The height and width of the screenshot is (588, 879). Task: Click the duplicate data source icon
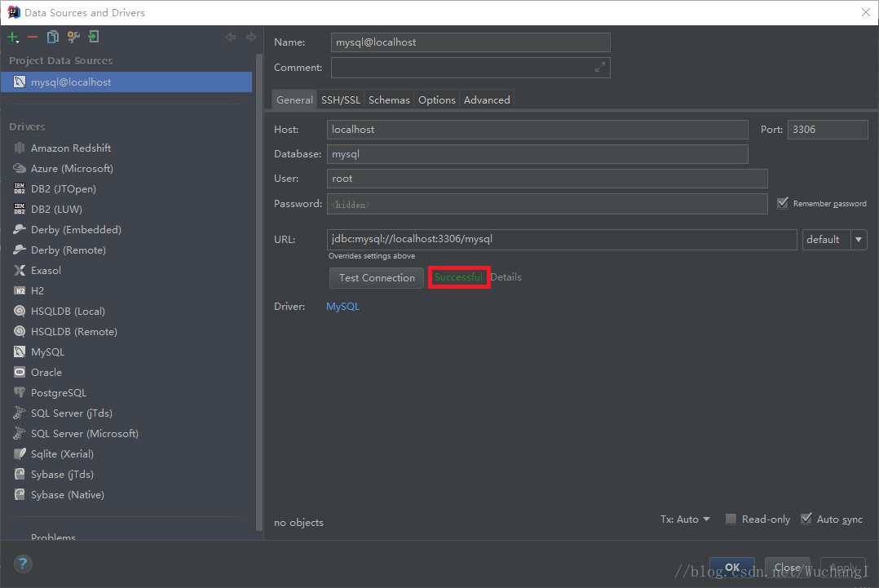pyautogui.click(x=53, y=37)
